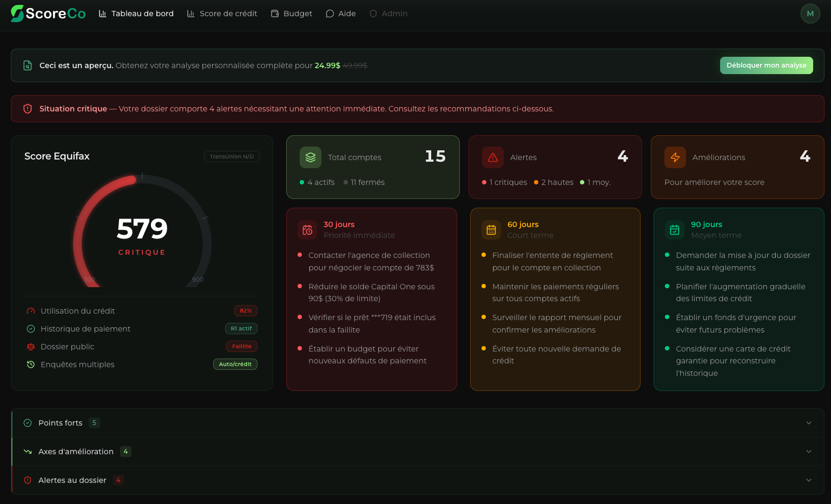
Task: Open the Total comptes card
Action: (373, 167)
